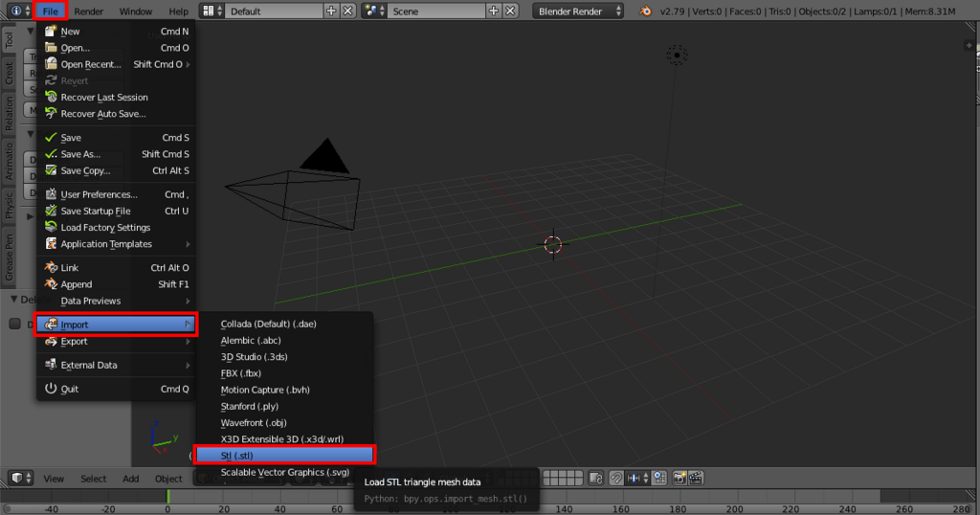The image size is (980, 515).
Task: Expand External Data submenu
Action: 116,365
